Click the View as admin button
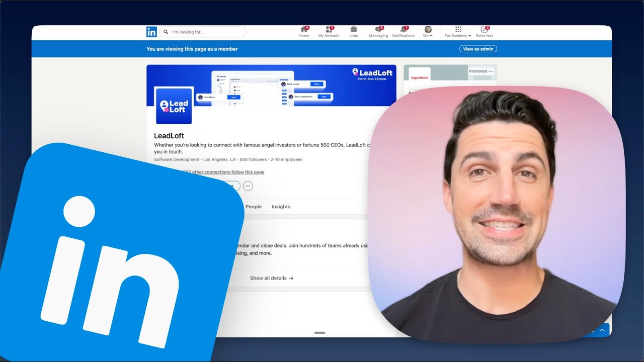644x362 pixels. tap(478, 49)
